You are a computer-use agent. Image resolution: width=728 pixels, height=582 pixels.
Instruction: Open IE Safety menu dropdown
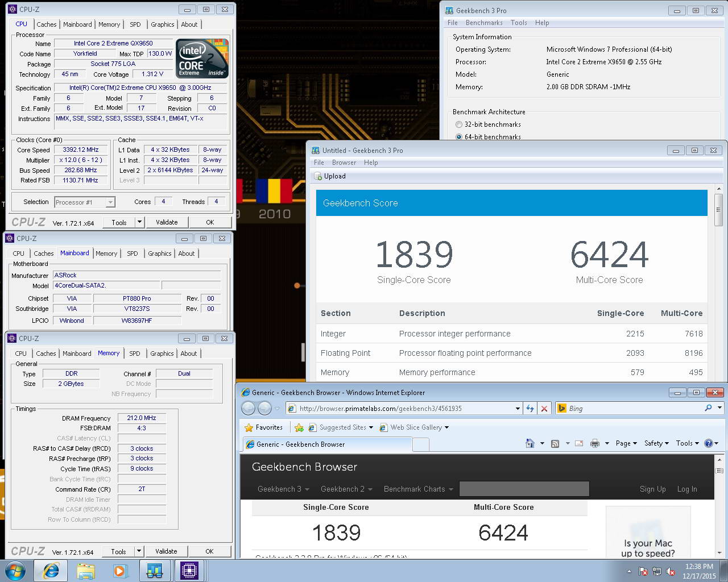[657, 443]
